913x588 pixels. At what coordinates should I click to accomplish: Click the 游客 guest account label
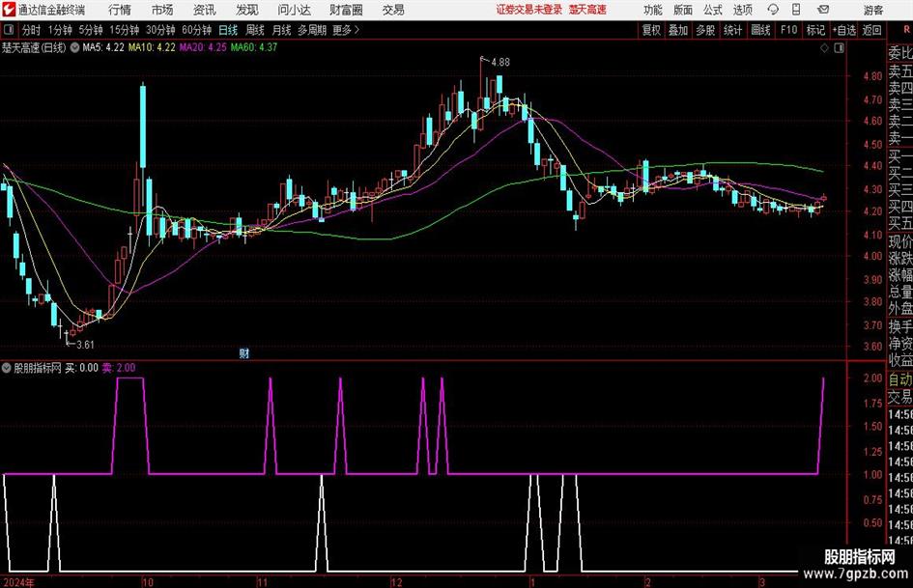pyautogui.click(x=872, y=10)
